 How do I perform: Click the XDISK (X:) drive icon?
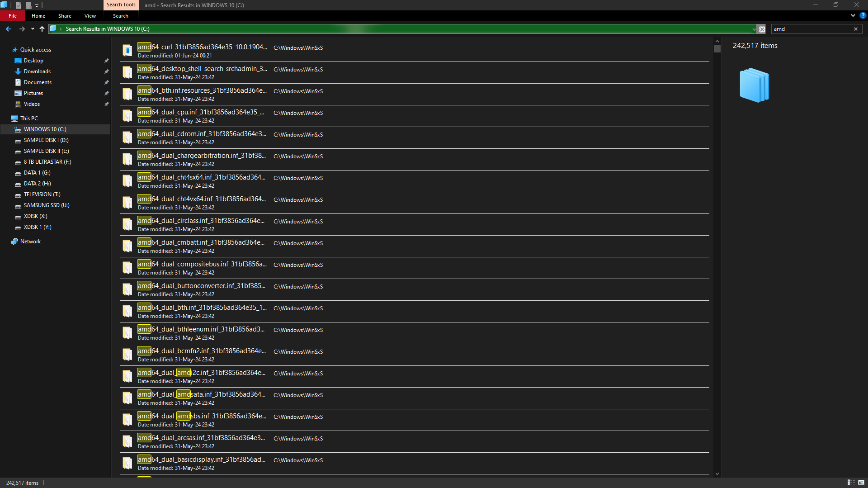point(18,216)
